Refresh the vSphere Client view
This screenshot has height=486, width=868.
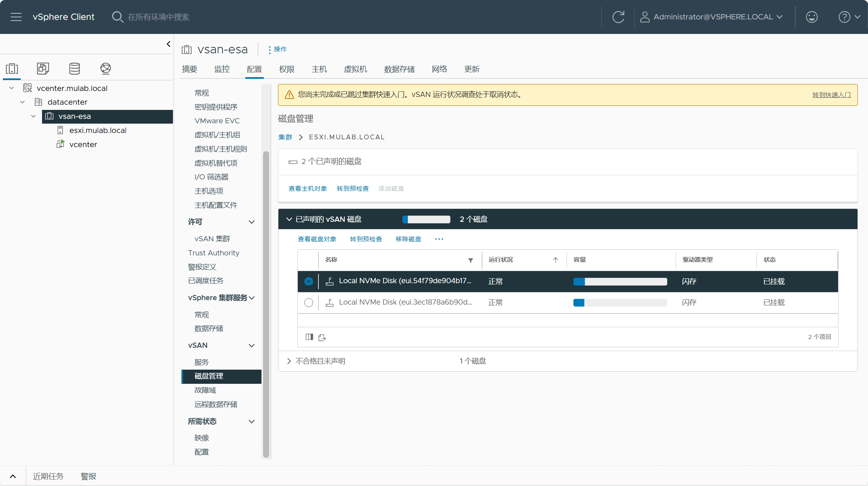[618, 17]
